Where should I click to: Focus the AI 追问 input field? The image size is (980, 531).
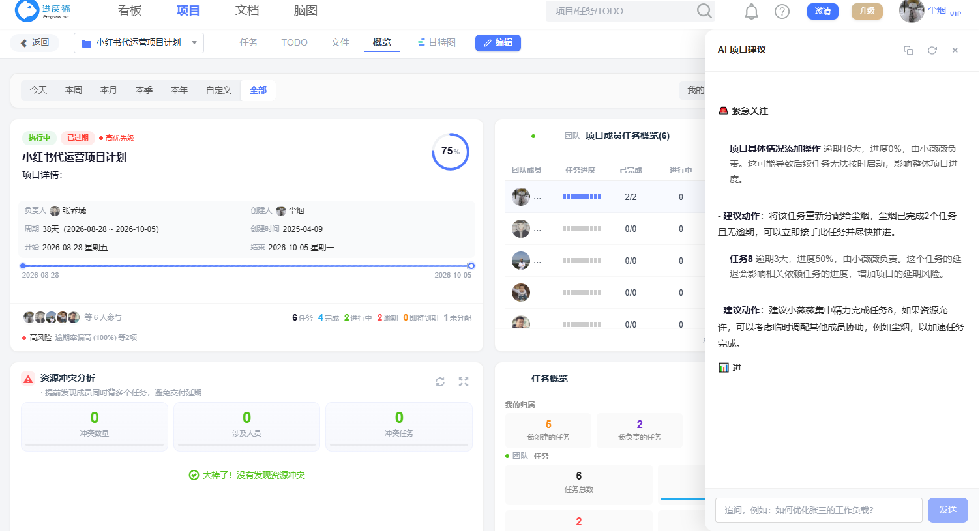819,510
